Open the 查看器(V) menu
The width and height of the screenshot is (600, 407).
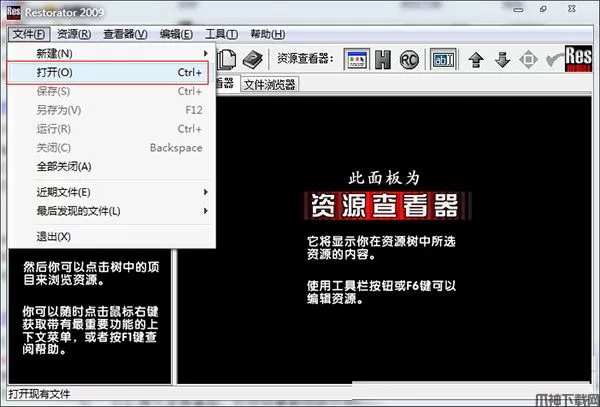click(x=125, y=34)
